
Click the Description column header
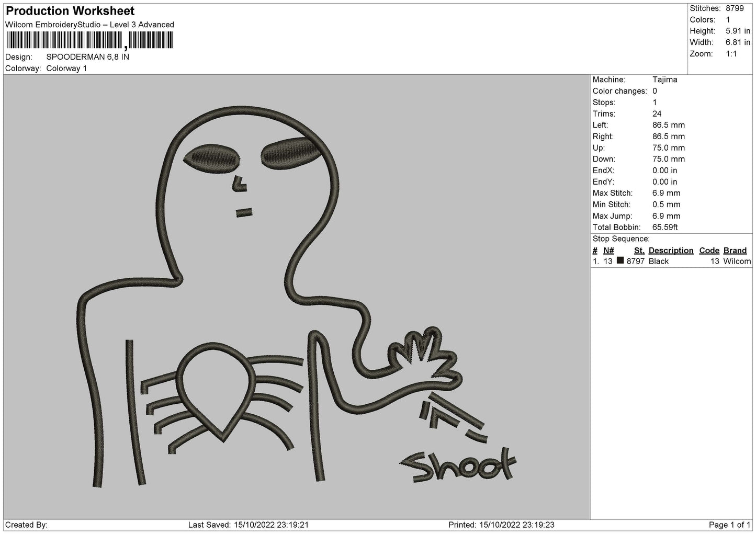point(671,251)
